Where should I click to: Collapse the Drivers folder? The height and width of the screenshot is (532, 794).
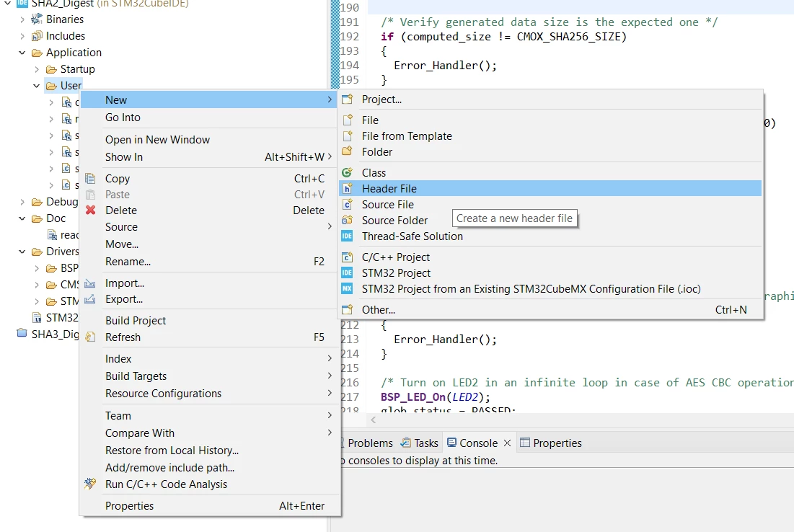click(x=22, y=252)
